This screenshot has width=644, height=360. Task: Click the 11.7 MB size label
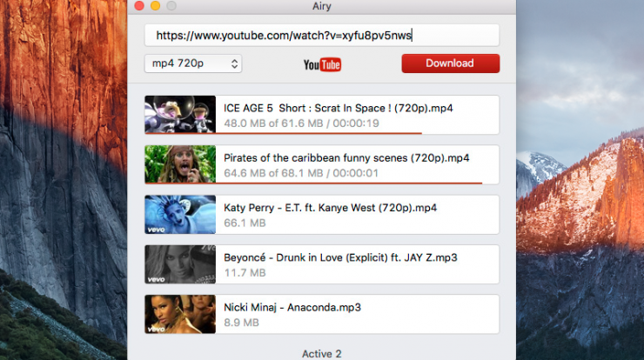[245, 273]
